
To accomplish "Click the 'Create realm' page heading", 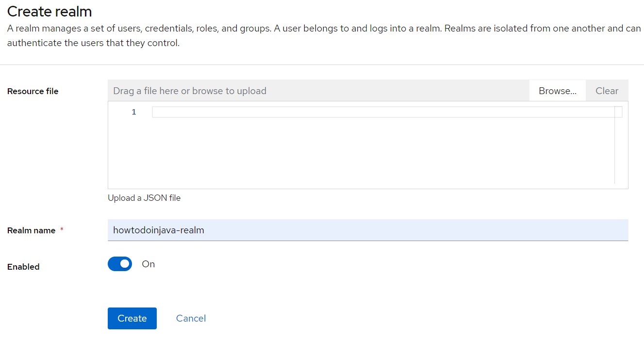I will click(x=50, y=11).
